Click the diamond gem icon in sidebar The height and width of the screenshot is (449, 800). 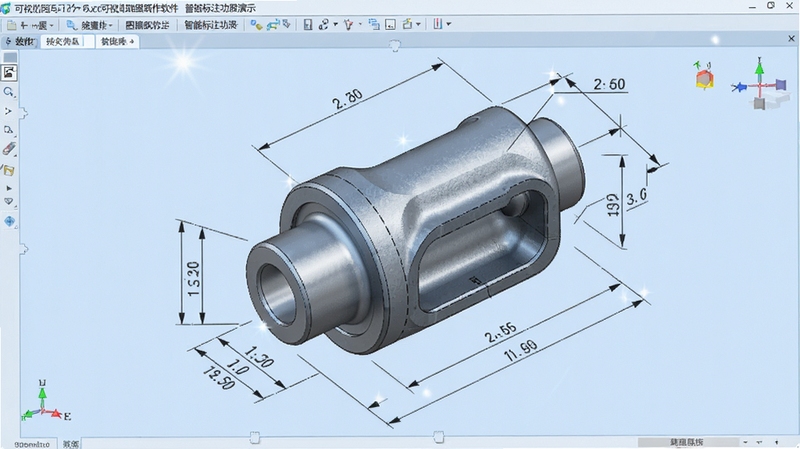tap(9, 202)
